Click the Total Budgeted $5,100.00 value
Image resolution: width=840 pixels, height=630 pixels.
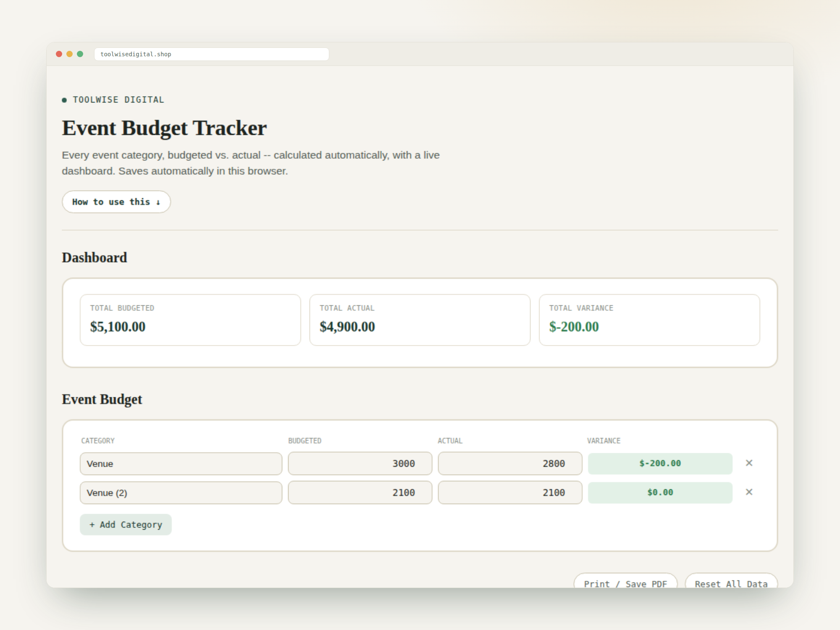[118, 327]
